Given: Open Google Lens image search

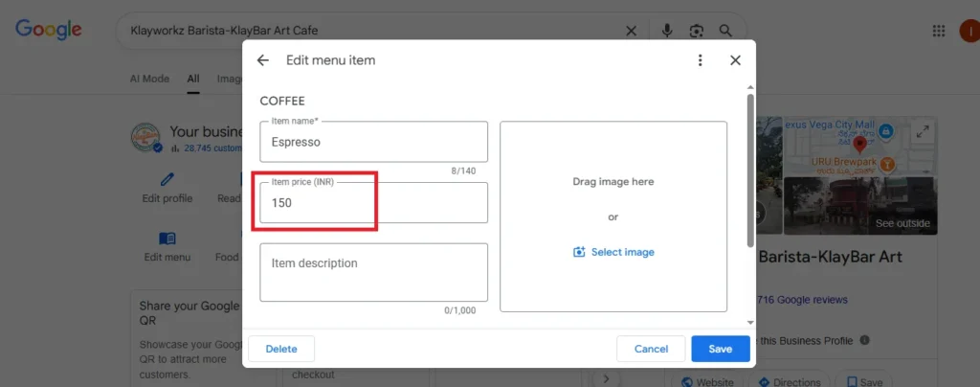Looking at the screenshot, I should point(697,31).
